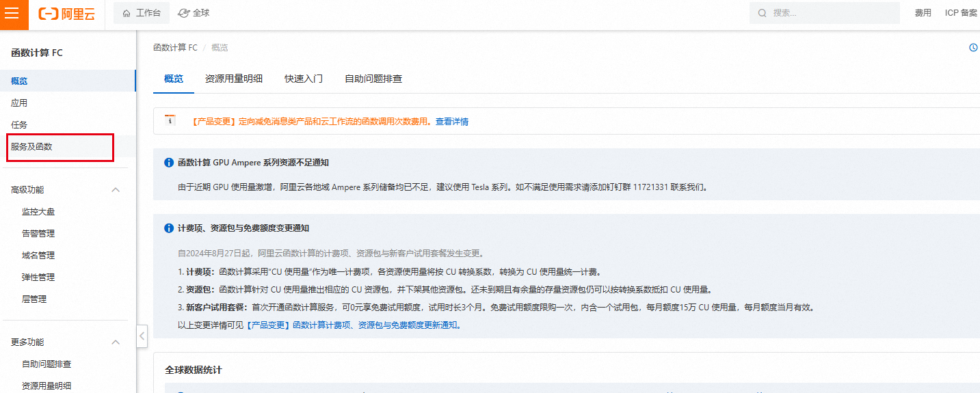Switch to the 快速入门 tab
The height and width of the screenshot is (393, 980).
coord(304,79)
